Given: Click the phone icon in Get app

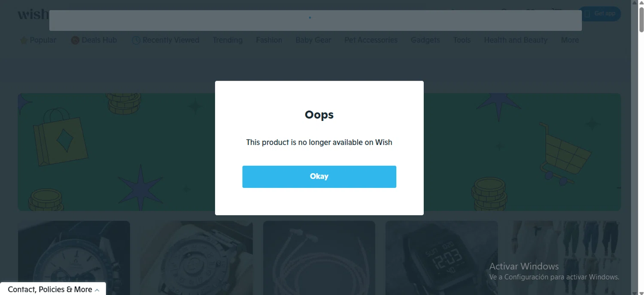Looking at the screenshot, I should [587, 14].
